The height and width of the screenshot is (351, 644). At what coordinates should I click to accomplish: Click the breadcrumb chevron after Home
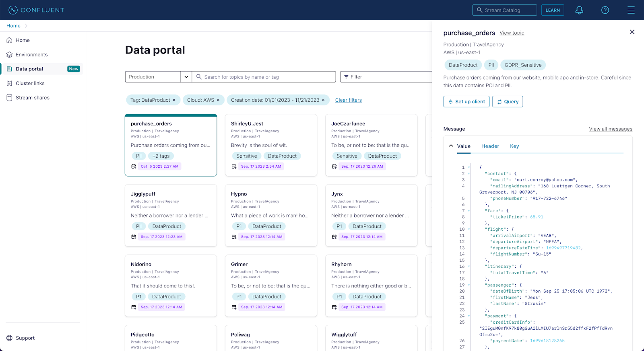[26, 26]
